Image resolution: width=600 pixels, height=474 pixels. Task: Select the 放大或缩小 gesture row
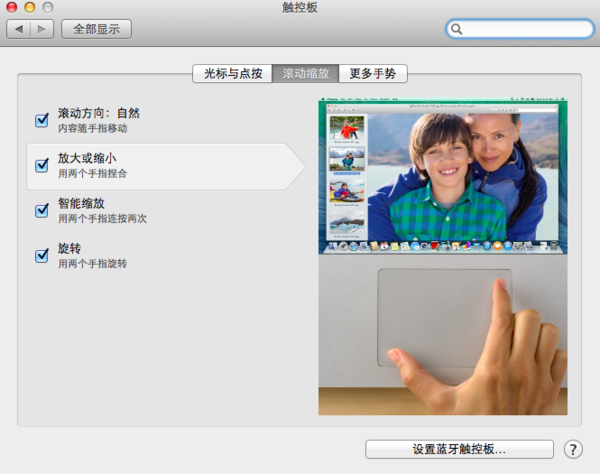point(166,166)
